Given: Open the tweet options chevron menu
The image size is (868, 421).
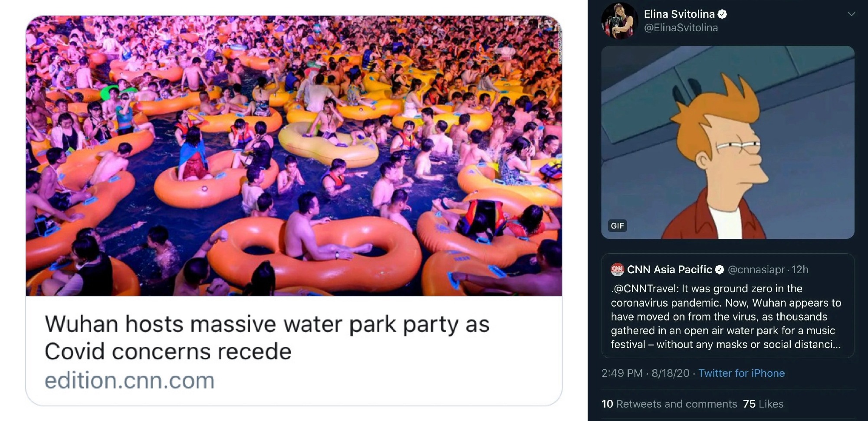Looking at the screenshot, I should coord(851,14).
